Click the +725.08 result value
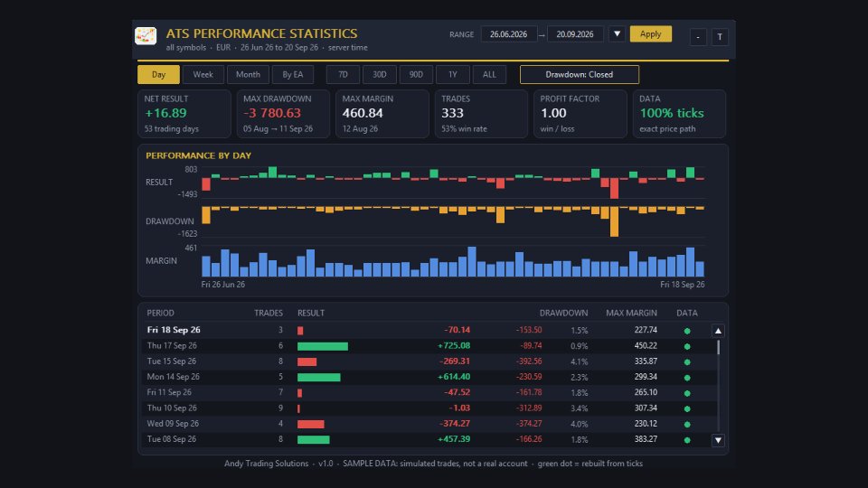Screen dimensions: 868x488 point(453,346)
